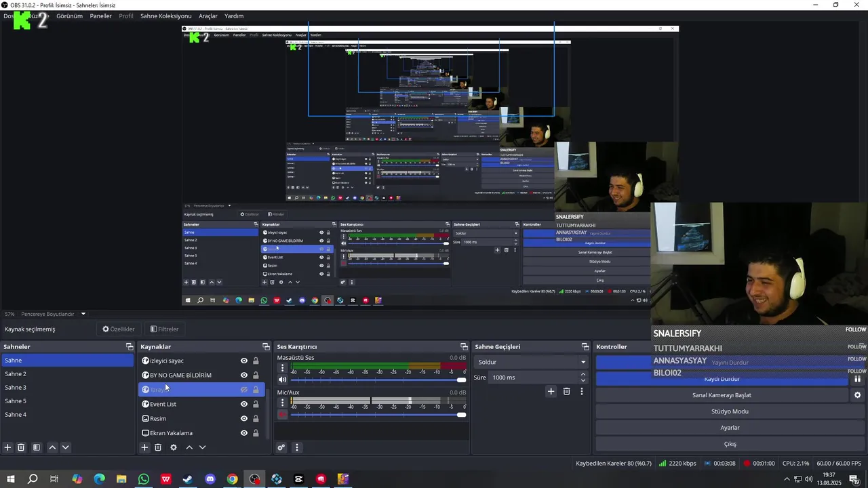
Task: Open the Soldur transition dropdown
Action: [531, 362]
